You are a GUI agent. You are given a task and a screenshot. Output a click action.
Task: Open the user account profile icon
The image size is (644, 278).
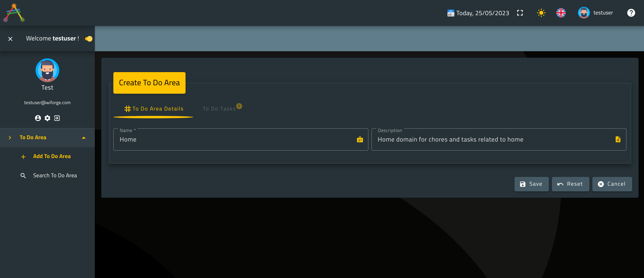point(38,118)
